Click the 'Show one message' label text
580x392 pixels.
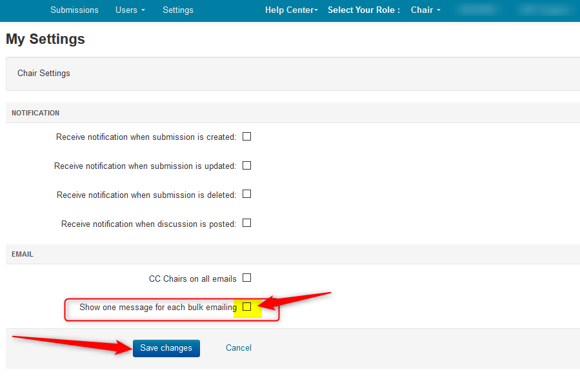[158, 308]
